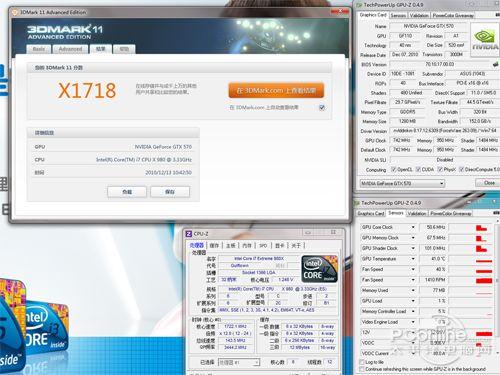
Task: Click the GPU Core Clock history graph
Action: 471,227
